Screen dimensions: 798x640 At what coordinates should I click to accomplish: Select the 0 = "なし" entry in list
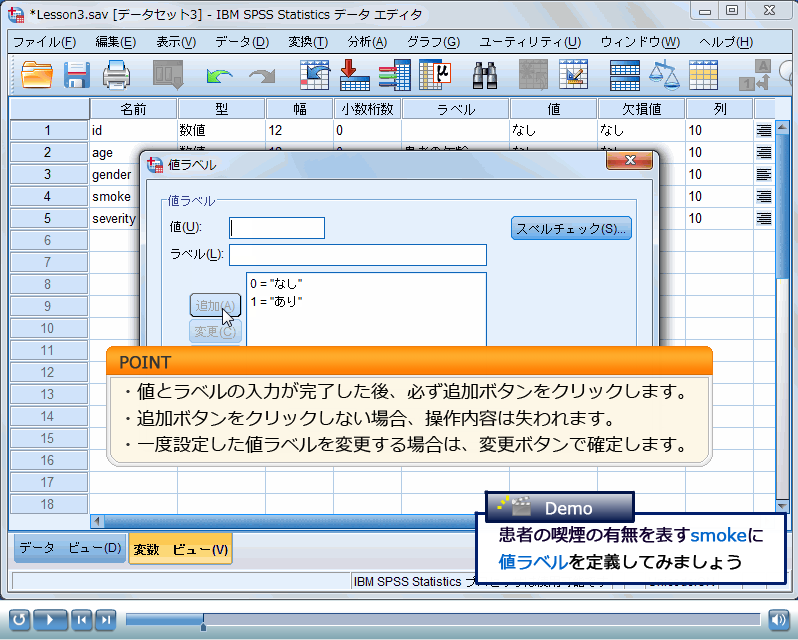276,284
